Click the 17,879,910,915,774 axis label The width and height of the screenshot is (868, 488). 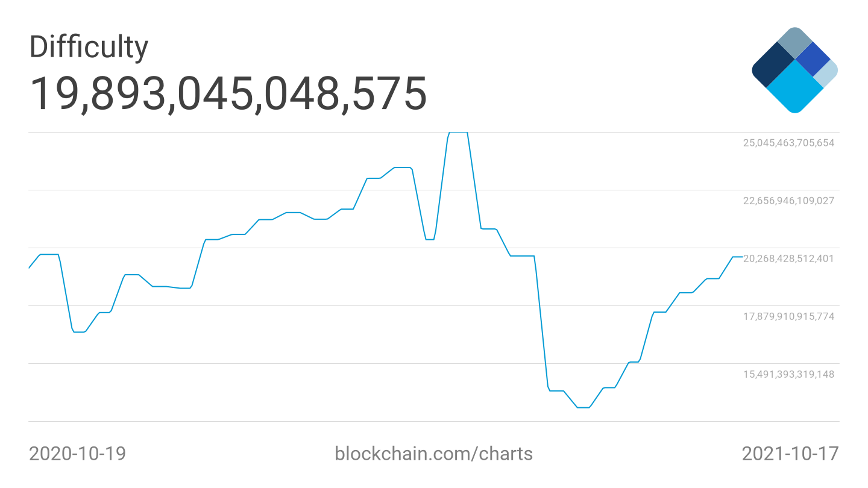(788, 316)
